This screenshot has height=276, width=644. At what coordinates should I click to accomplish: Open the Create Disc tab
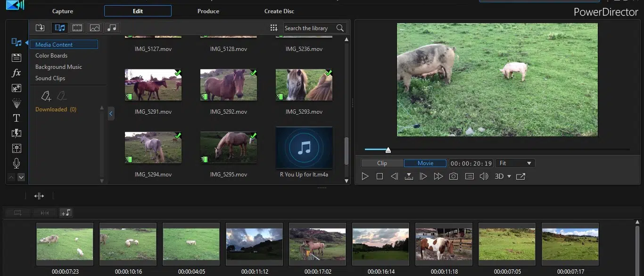(279, 11)
